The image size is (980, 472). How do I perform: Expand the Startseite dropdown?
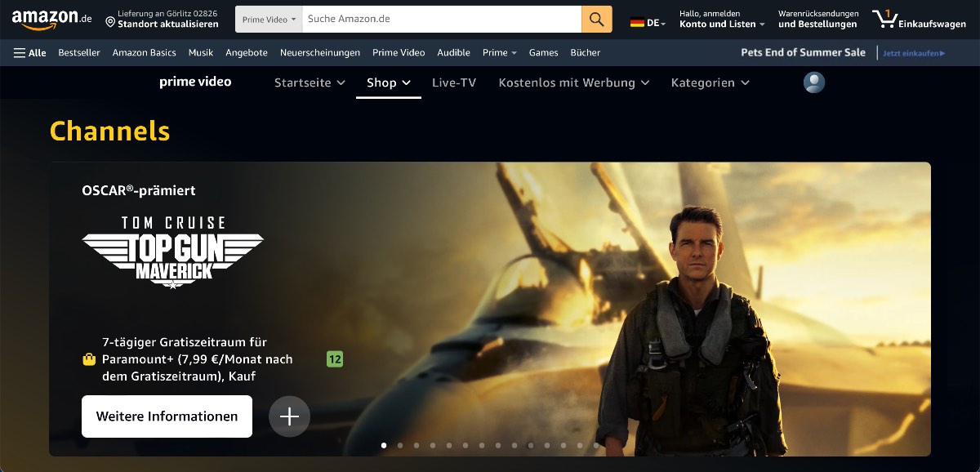[310, 82]
